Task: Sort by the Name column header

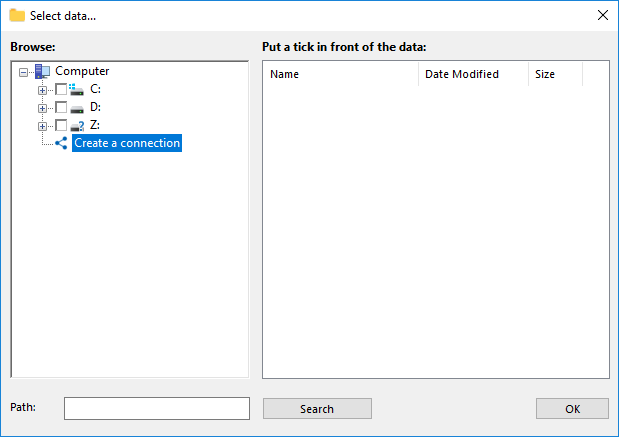Action: [340, 74]
